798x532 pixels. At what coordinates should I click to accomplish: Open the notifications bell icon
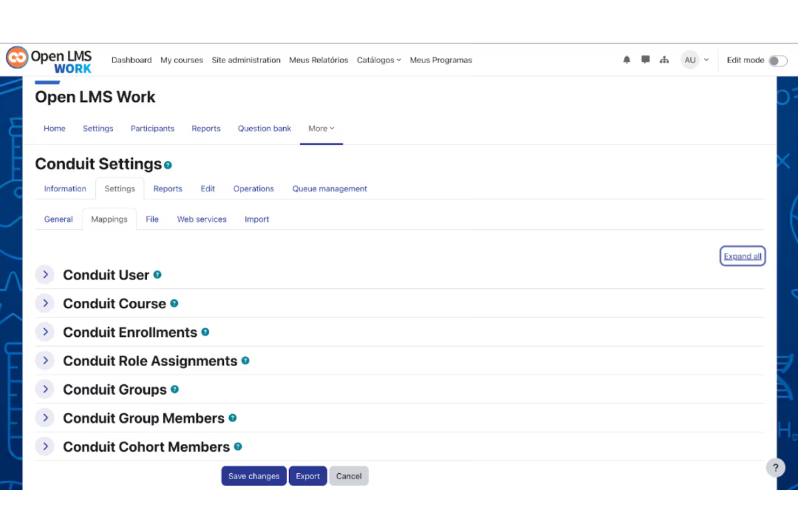(x=627, y=60)
